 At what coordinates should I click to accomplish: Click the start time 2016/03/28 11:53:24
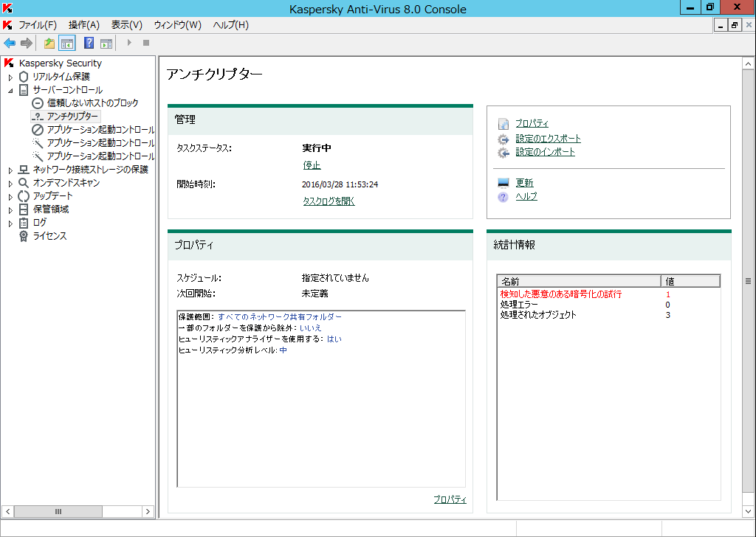coord(340,184)
